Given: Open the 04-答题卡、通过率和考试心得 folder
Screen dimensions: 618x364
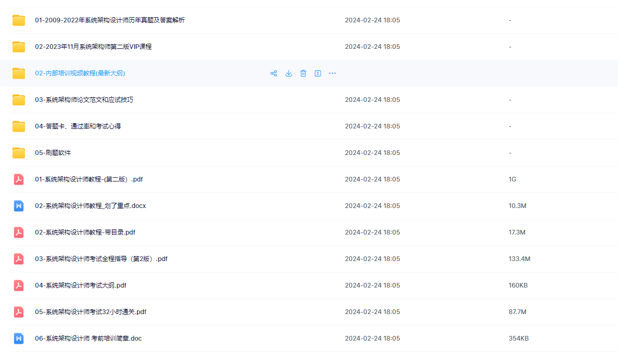Looking at the screenshot, I should tap(78, 126).
